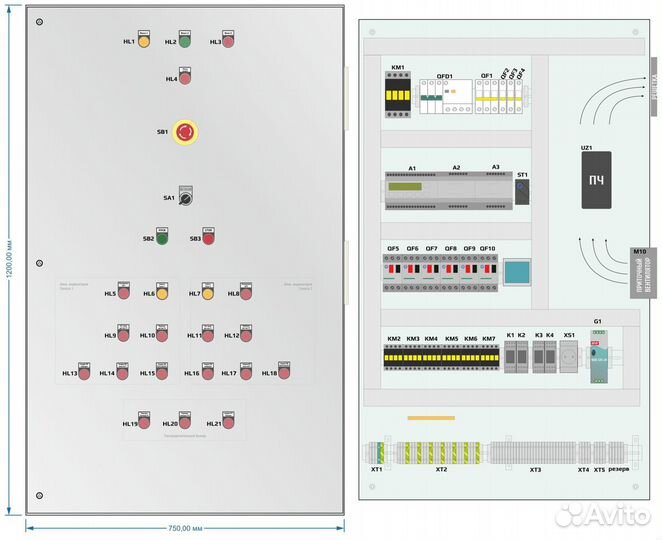This screenshot has width=662, height=540.
Task: Click the G1 power supply unit
Action: point(599,355)
